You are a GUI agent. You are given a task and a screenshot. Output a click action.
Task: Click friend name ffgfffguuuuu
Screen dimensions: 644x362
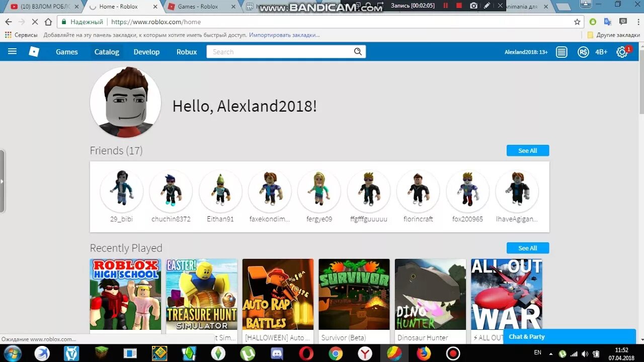coord(369,219)
